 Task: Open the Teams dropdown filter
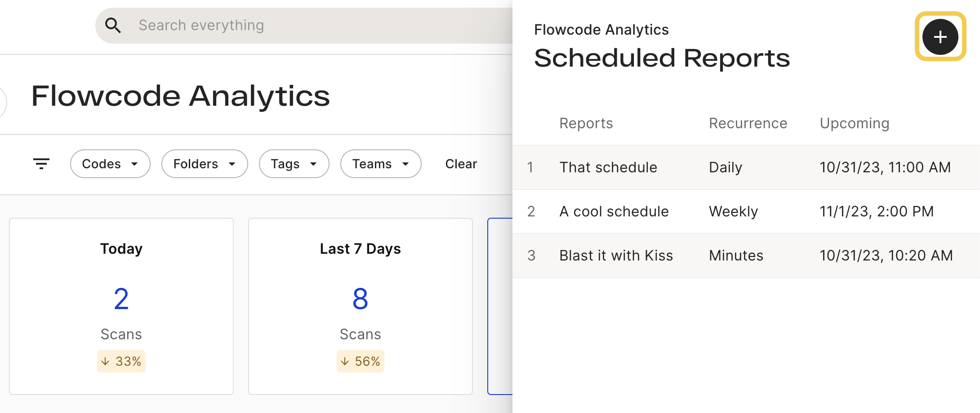(381, 164)
